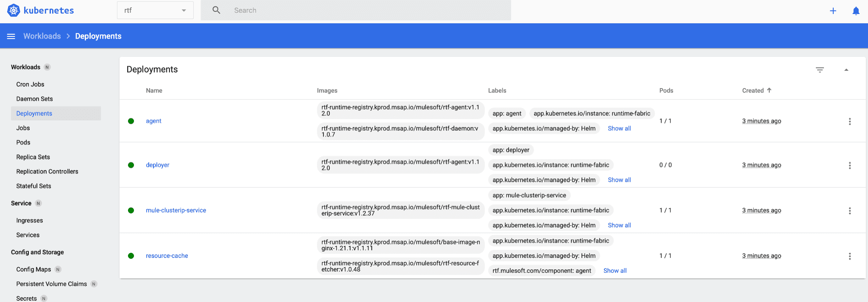Open Stateful Sets in sidebar
Viewport: 868px width, 302px height.
33,186
